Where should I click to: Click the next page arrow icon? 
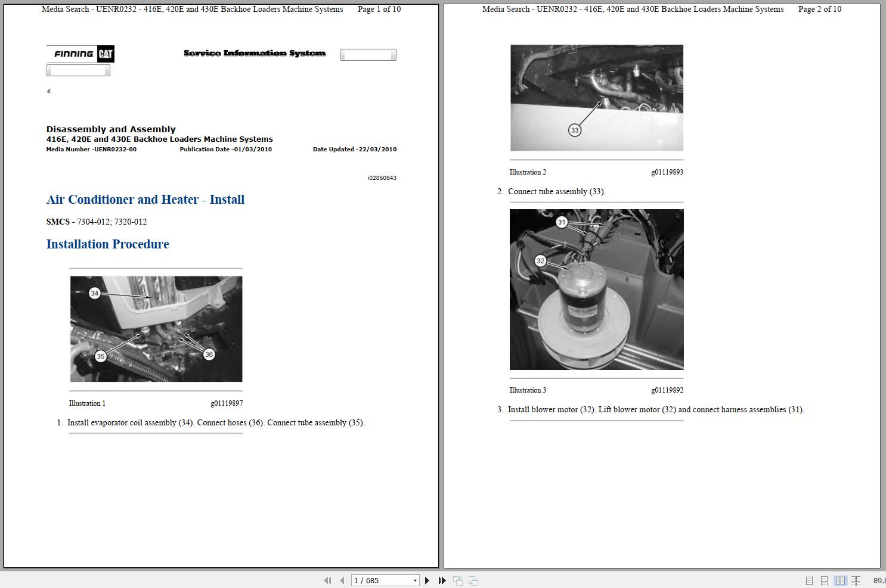(x=427, y=580)
